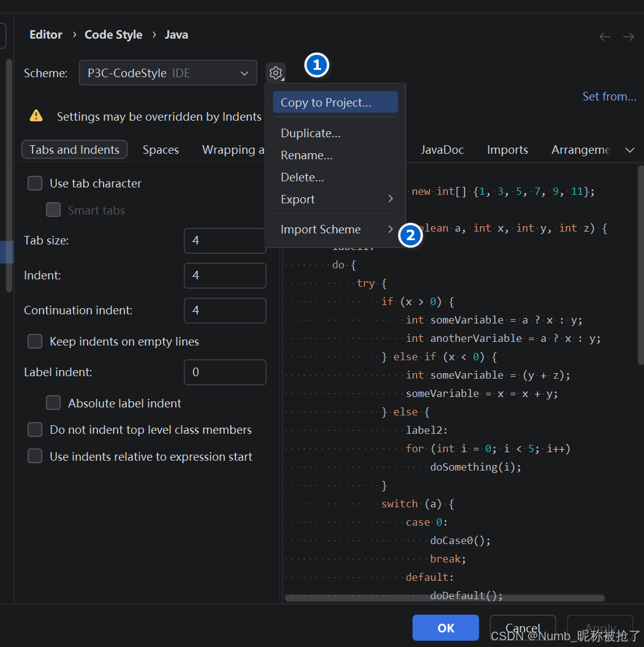Click the code preview horizontal scrollbar
The width and height of the screenshot is (644, 647).
pos(445,598)
